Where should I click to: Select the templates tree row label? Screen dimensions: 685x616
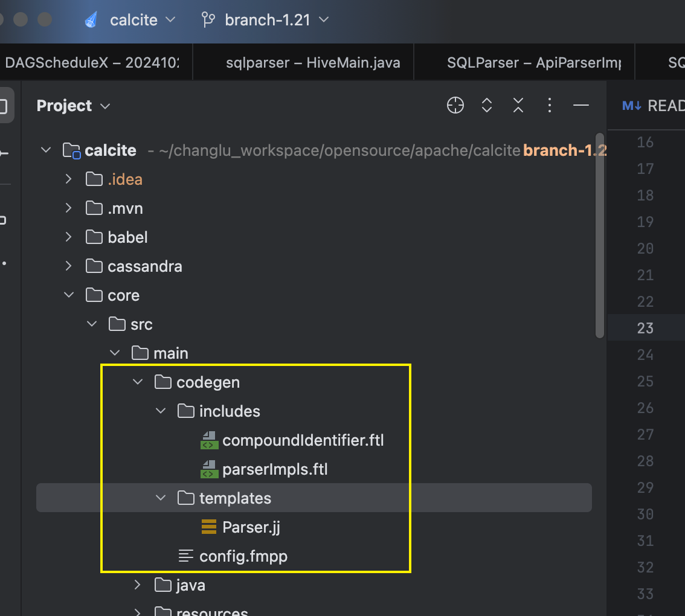pyautogui.click(x=235, y=498)
